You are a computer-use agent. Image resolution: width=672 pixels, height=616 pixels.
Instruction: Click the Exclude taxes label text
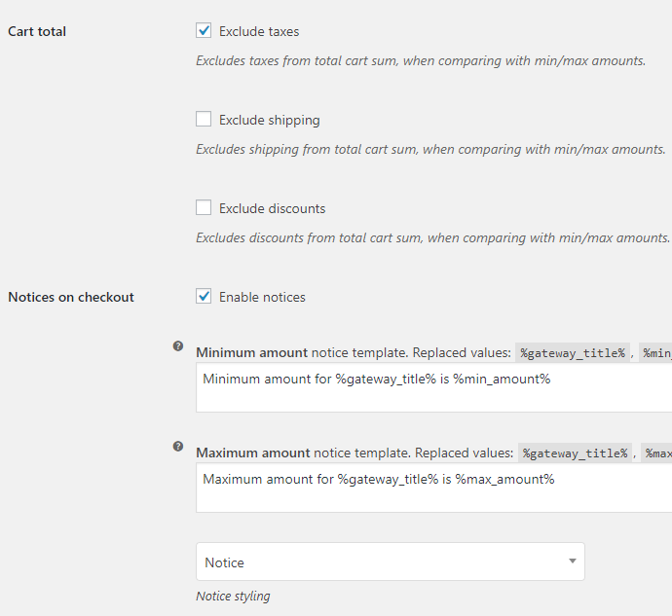coord(259,31)
